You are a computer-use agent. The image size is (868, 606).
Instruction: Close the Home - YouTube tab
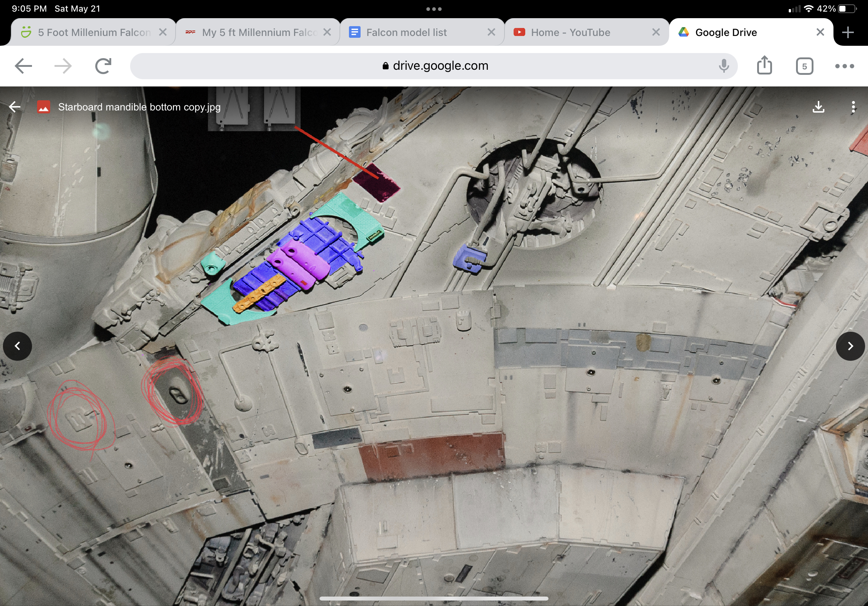pyautogui.click(x=656, y=32)
